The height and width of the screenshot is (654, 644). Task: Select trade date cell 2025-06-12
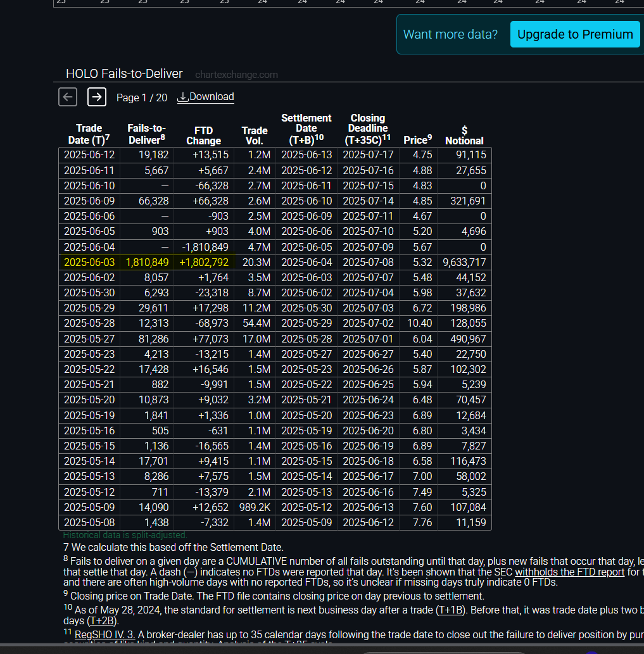pos(89,154)
